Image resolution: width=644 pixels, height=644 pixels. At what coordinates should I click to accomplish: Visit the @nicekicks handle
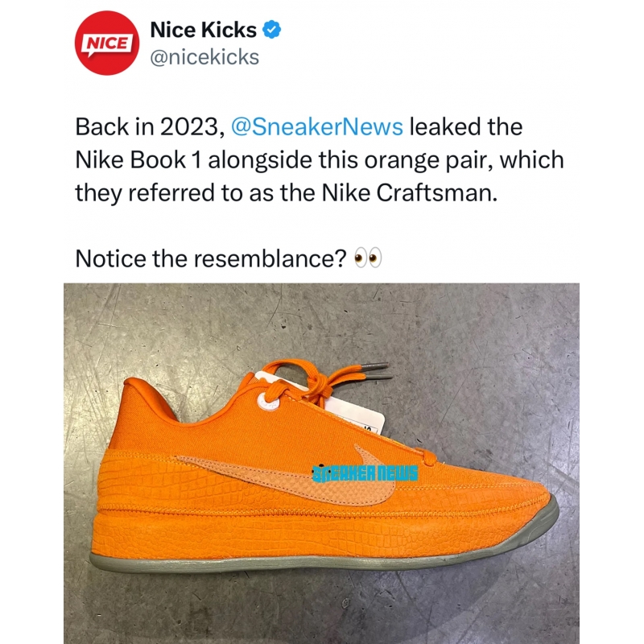[204, 57]
